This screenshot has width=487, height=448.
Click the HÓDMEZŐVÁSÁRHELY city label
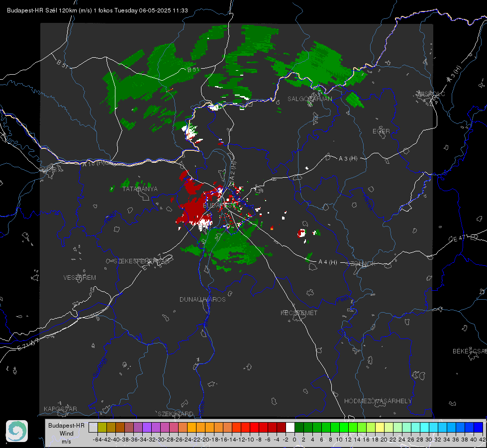[378, 401]
